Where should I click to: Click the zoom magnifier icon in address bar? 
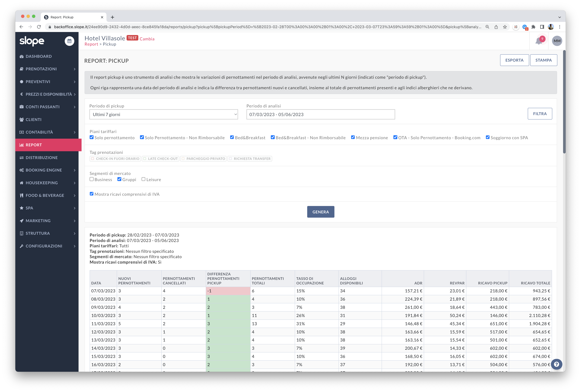pos(487,27)
